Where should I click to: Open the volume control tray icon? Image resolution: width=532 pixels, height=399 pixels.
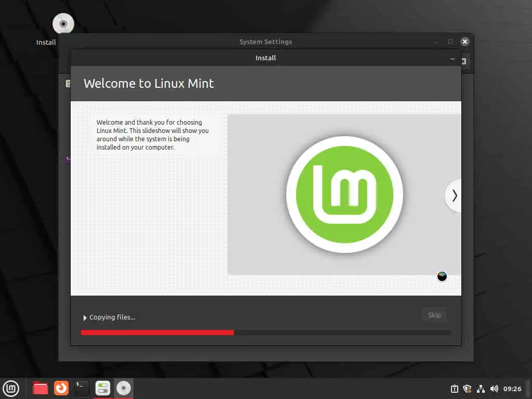(x=494, y=389)
